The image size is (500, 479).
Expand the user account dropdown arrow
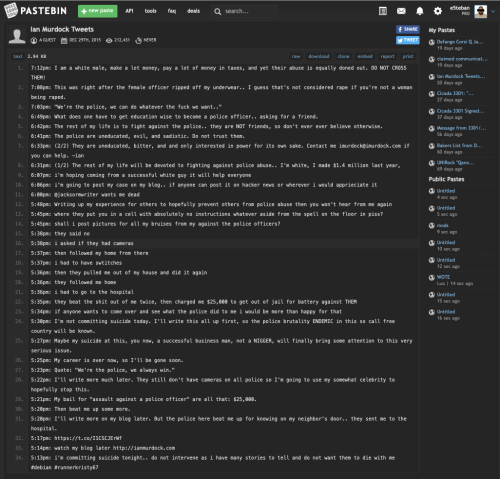493,11
